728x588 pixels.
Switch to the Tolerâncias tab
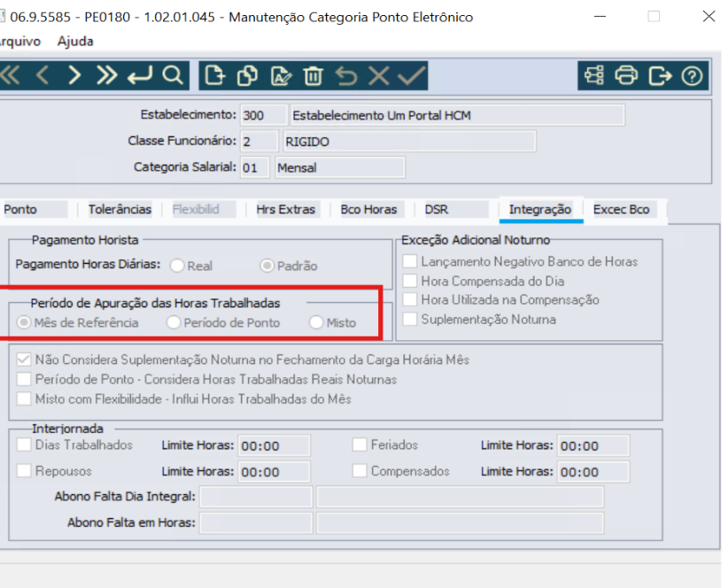click(120, 209)
